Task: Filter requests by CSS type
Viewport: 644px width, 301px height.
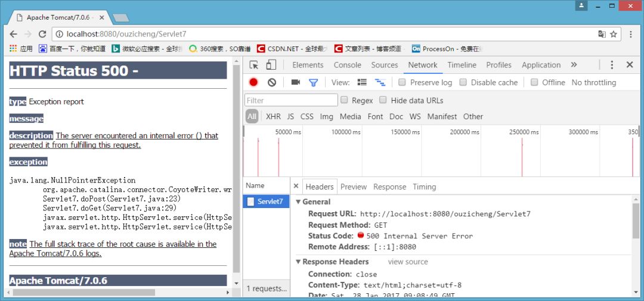Action: (307, 117)
